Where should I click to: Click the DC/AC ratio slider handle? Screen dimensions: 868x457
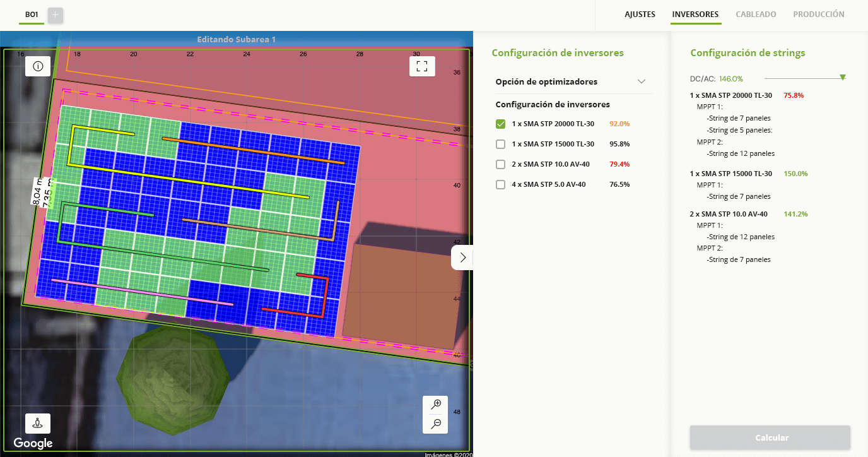point(843,78)
